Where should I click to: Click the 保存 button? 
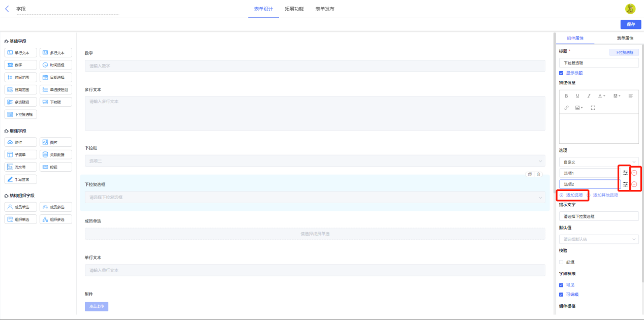point(631,24)
